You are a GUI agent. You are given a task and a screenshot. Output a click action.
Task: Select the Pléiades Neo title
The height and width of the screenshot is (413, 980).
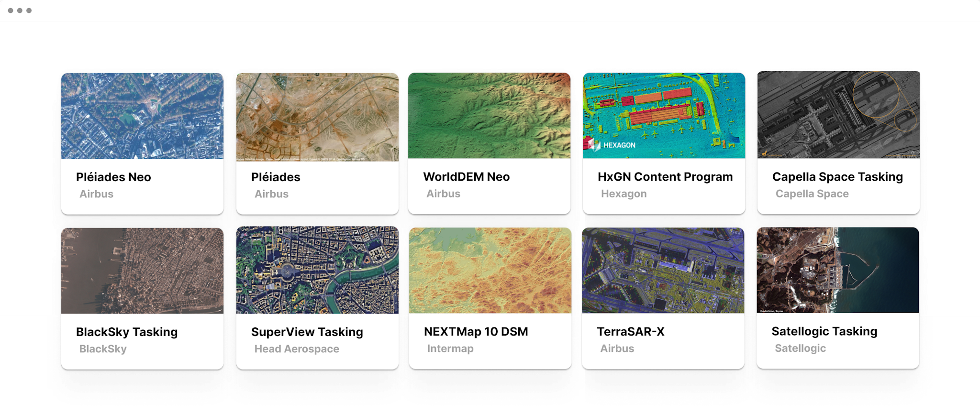tap(113, 177)
